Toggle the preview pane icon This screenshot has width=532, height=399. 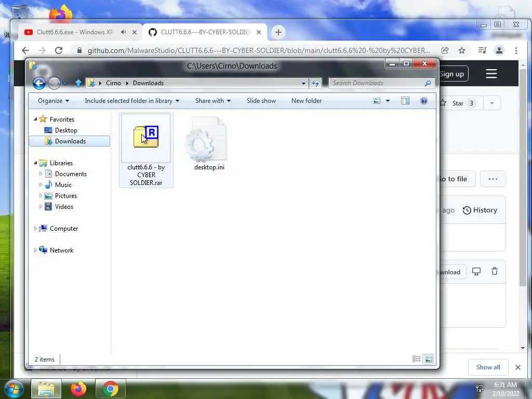tap(405, 101)
